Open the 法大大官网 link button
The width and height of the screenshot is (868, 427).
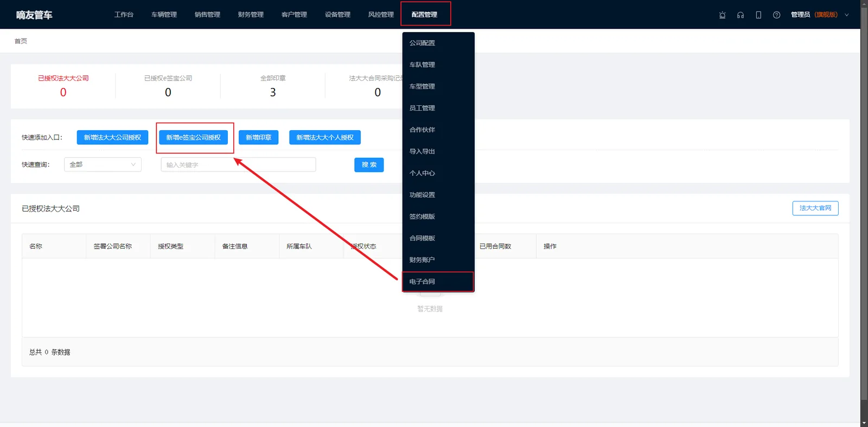(815, 208)
